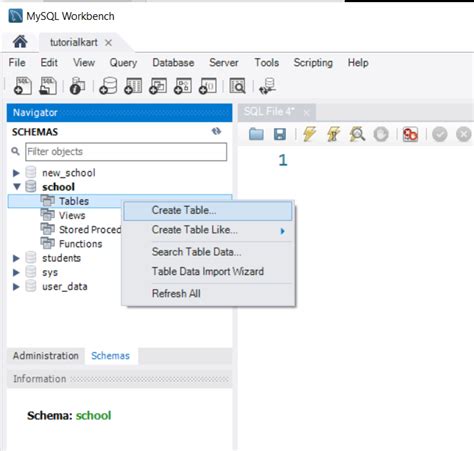The image size is (474, 451).
Task: Select the Tables node under school
Action: pos(74,201)
